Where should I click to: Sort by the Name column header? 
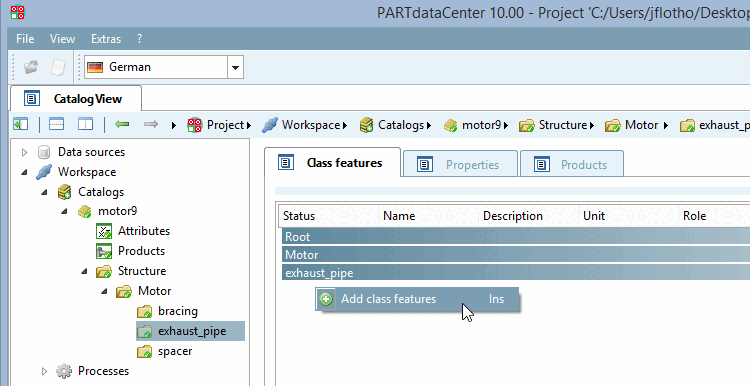(x=429, y=216)
